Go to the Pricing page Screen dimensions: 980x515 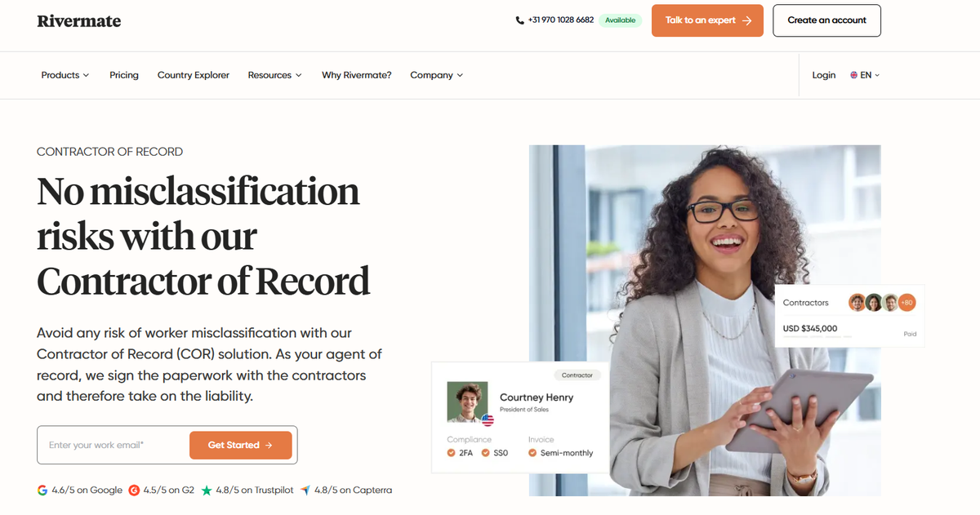(x=124, y=75)
